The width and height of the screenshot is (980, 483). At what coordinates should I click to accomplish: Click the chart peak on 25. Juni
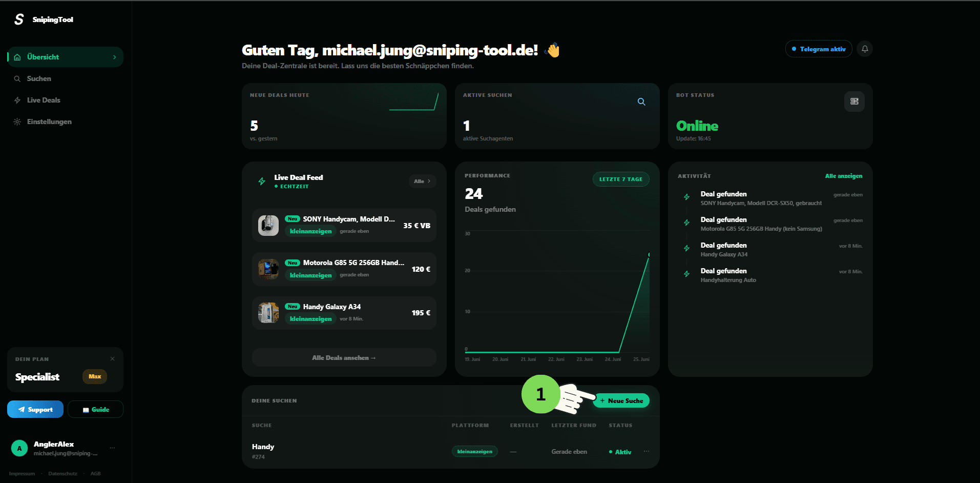(649, 254)
